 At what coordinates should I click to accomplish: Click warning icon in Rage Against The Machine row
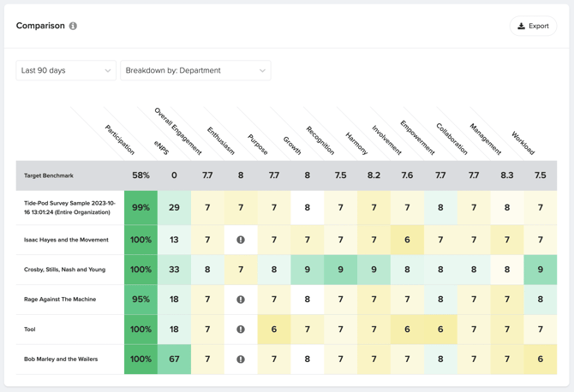click(x=241, y=300)
